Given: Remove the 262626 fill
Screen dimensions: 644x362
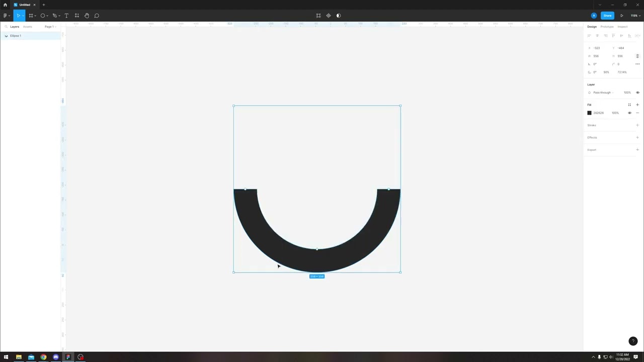Looking at the screenshot, I should click(637, 113).
